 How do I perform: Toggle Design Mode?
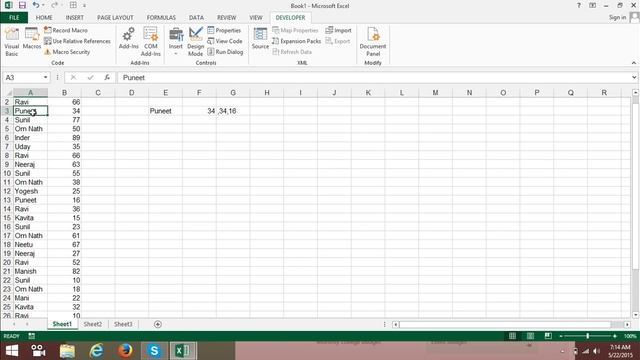pos(196,42)
